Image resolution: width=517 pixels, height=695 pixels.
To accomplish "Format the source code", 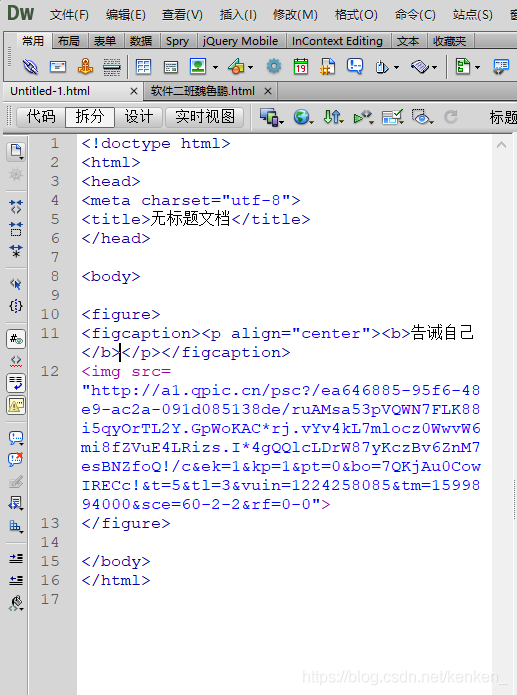I will [16, 603].
